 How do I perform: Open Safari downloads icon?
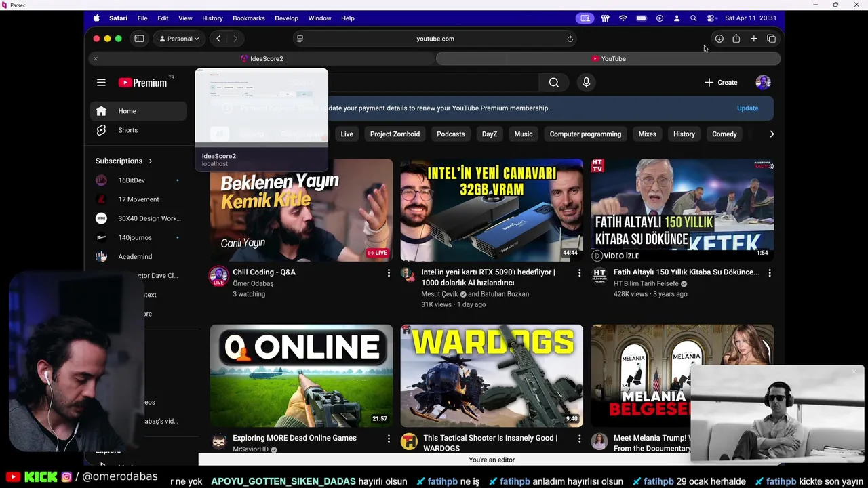pyautogui.click(x=719, y=39)
